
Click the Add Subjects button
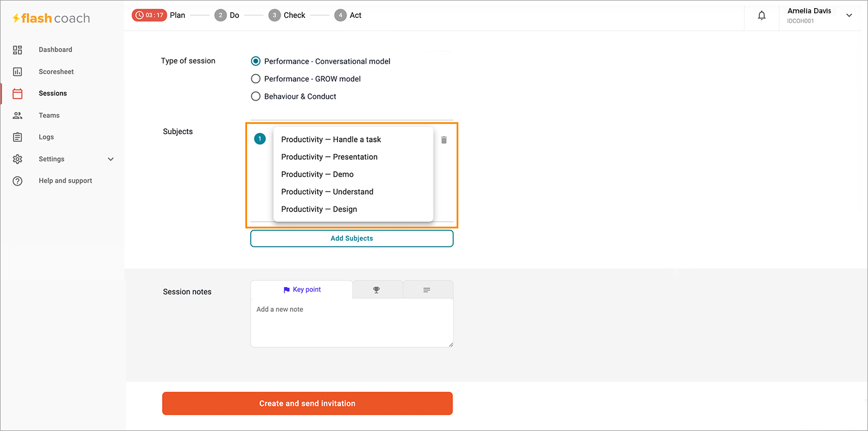(352, 238)
